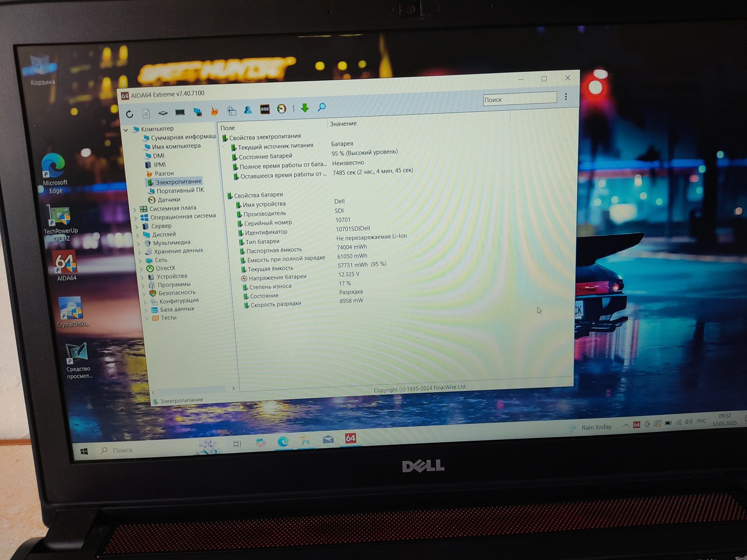
Task: Click the 12.325 V voltage value
Action: pos(349,274)
